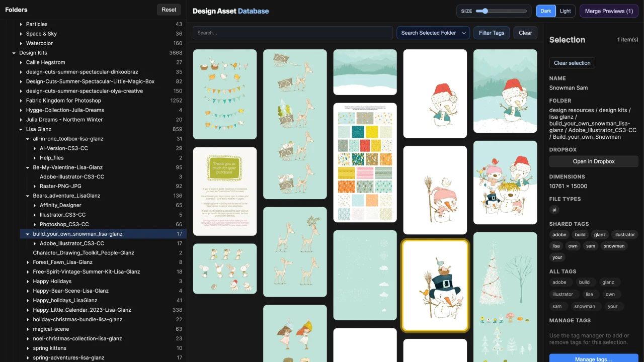Image resolution: width=644 pixels, height=362 pixels.
Task: Collapse the all-in-one_toolbox-lisa-glanz arrow
Action: pos(28,139)
